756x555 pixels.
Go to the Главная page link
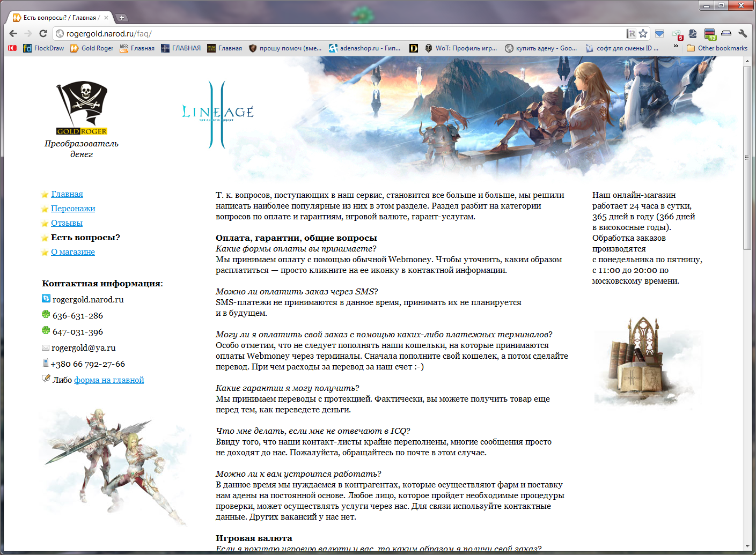coord(67,194)
